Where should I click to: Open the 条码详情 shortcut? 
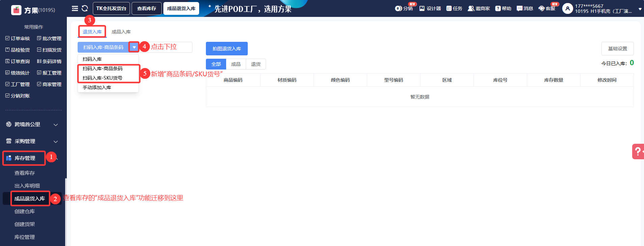pyautogui.click(x=49, y=61)
